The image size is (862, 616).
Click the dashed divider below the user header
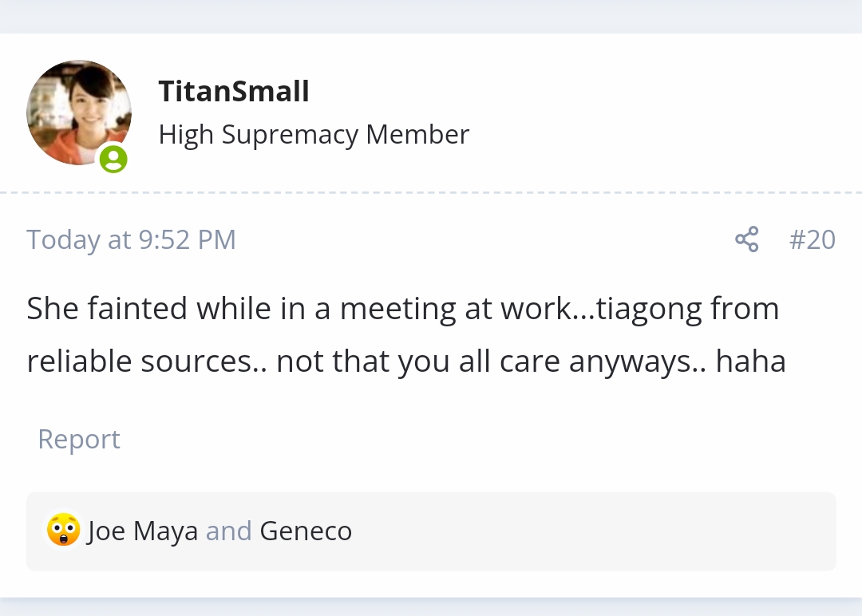431,192
